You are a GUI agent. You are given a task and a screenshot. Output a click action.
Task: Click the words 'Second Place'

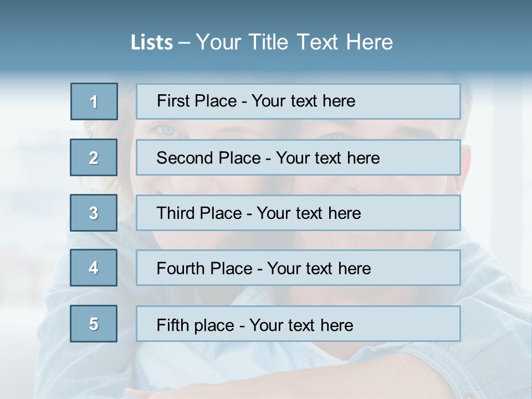coord(209,158)
